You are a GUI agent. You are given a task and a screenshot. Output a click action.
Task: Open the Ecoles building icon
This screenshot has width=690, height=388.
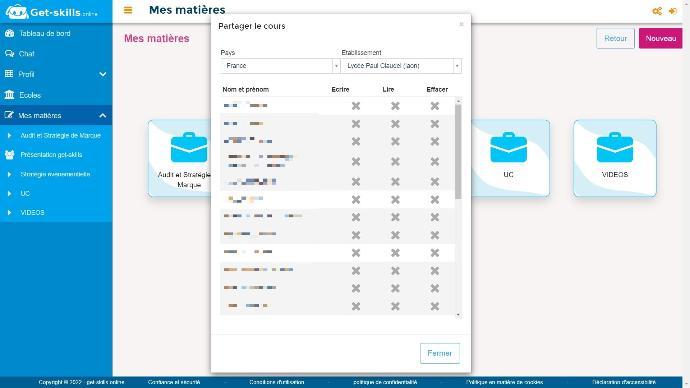9,95
